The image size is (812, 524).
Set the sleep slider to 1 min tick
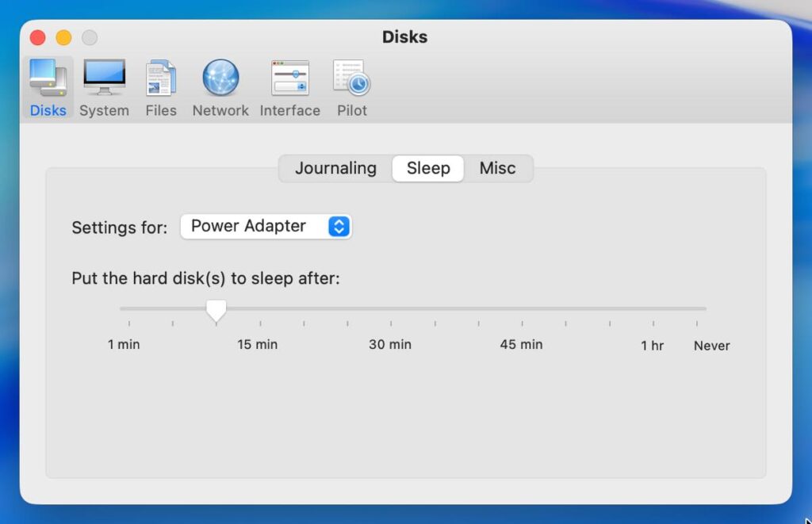coord(129,309)
